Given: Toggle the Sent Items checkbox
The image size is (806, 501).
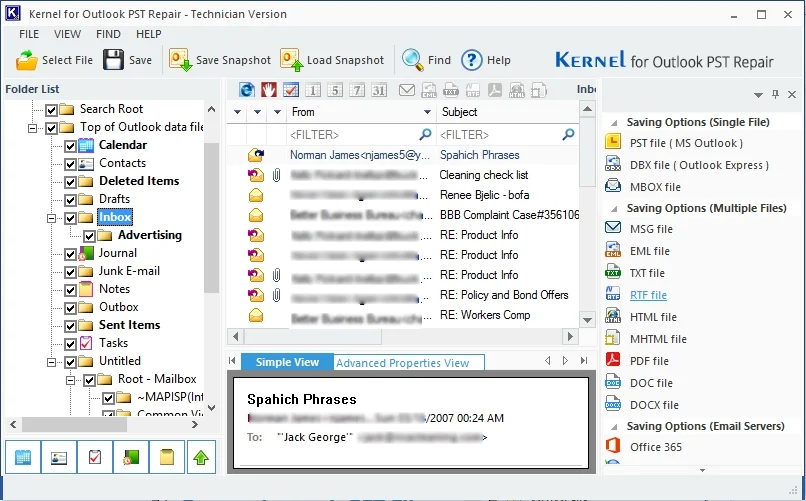Looking at the screenshot, I should (70, 325).
